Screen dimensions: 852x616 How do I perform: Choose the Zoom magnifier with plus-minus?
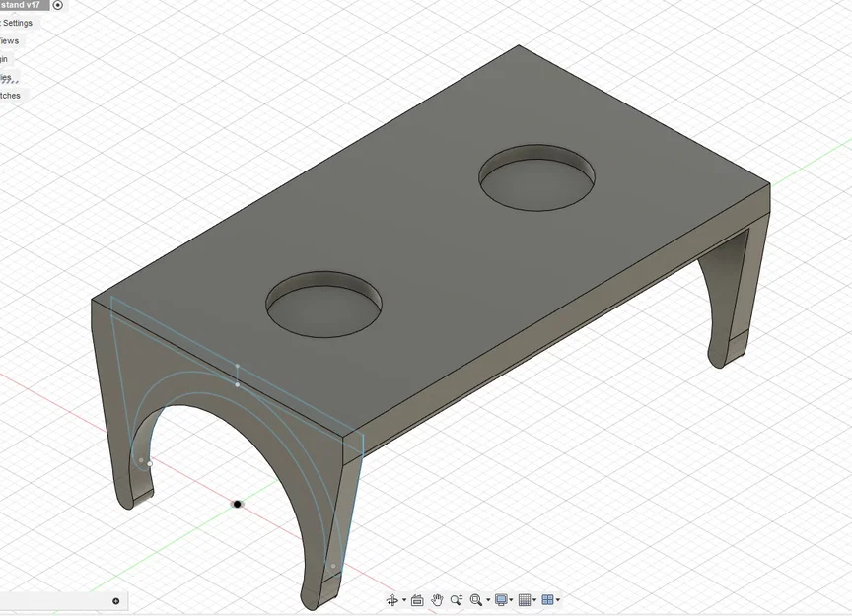457,600
